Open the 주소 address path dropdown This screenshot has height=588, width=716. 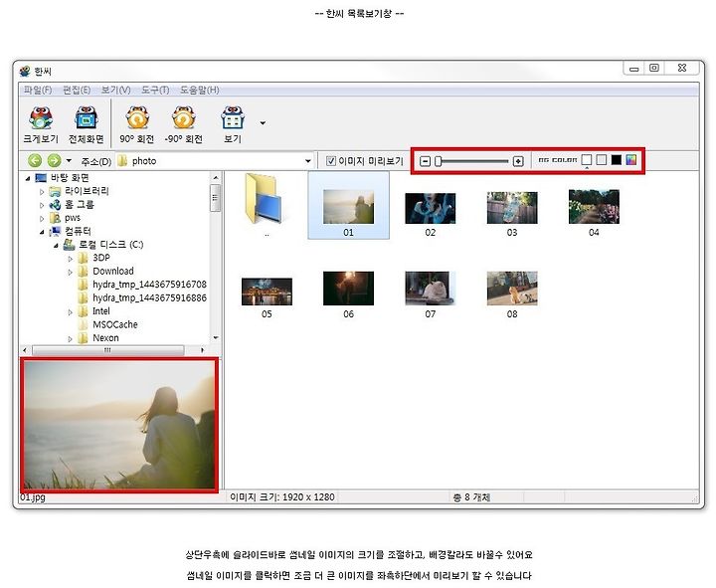tap(307, 161)
